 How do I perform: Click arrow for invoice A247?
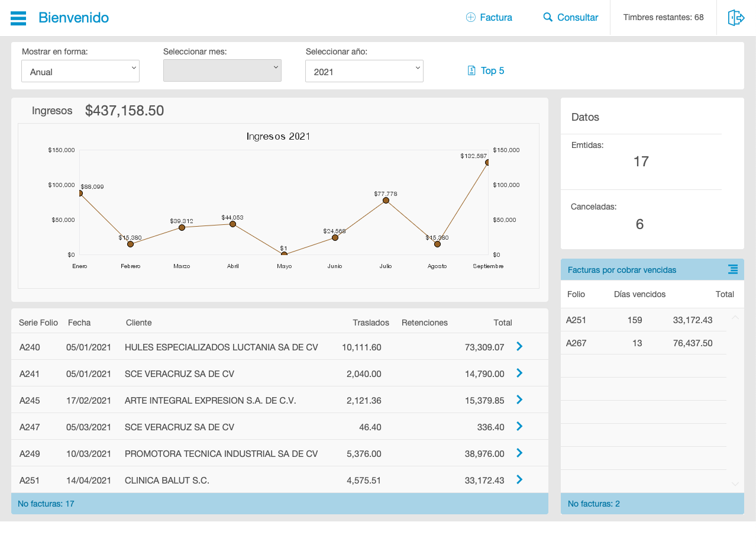pos(519,426)
